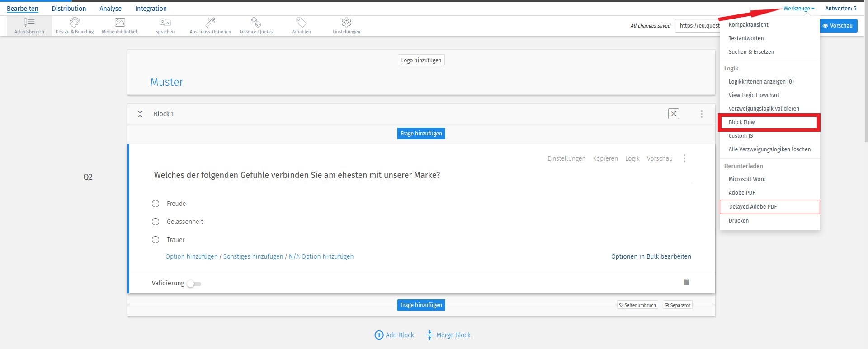Click the upper Frage hinzufügen button
Screen dimensions: 868x349
pyautogui.click(x=421, y=134)
